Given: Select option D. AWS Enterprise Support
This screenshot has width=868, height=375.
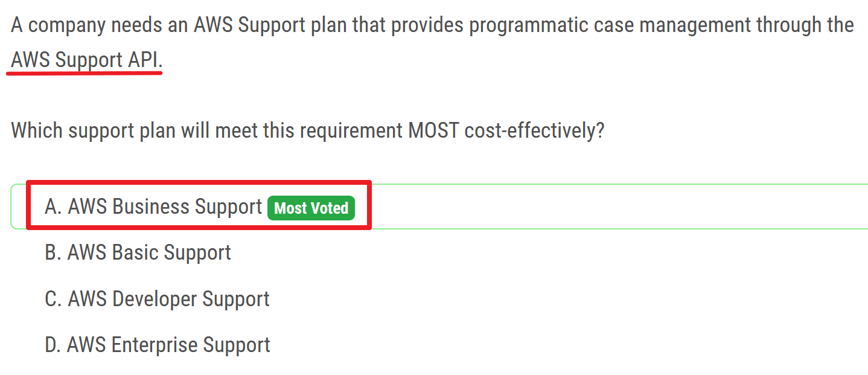Looking at the screenshot, I should pyautogui.click(x=157, y=345).
